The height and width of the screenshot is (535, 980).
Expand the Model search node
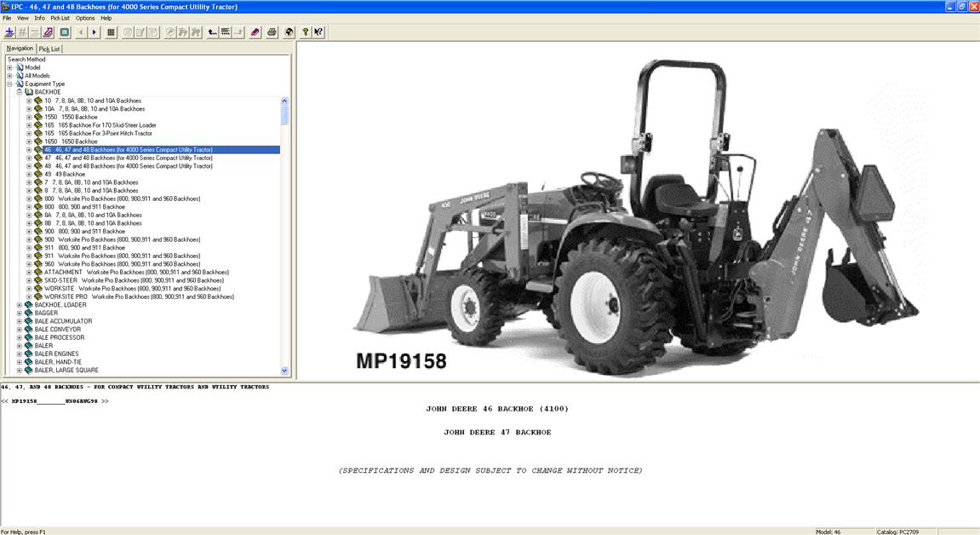point(9,67)
